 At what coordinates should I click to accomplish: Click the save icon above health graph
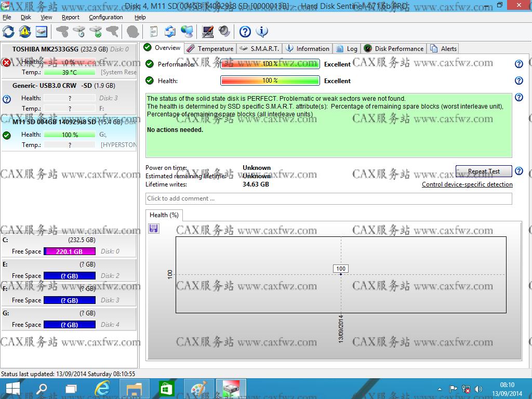coord(154,229)
